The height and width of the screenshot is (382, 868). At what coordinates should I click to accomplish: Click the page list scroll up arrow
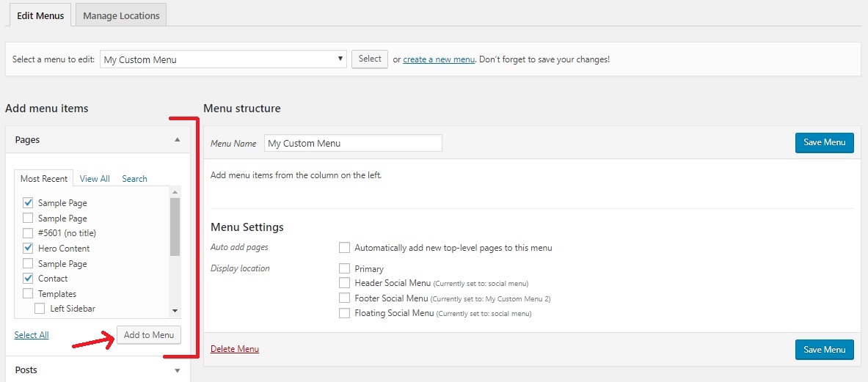(175, 192)
